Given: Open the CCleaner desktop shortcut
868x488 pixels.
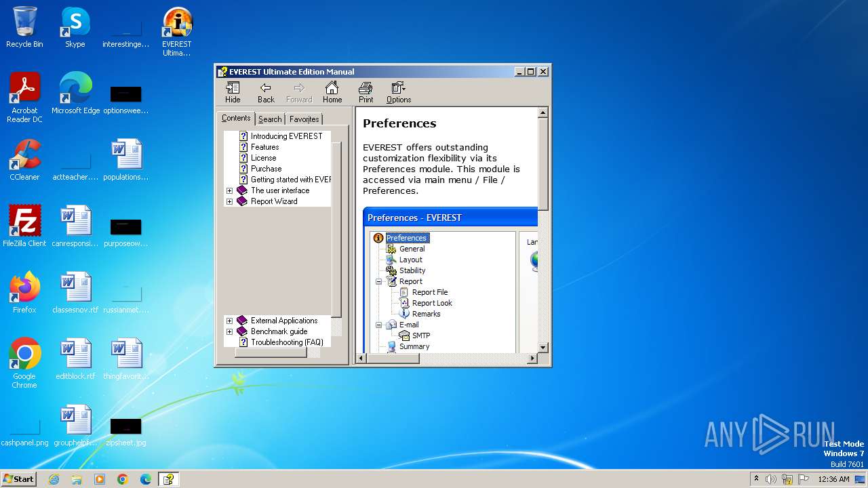Looking at the screenshot, I should 24,160.
